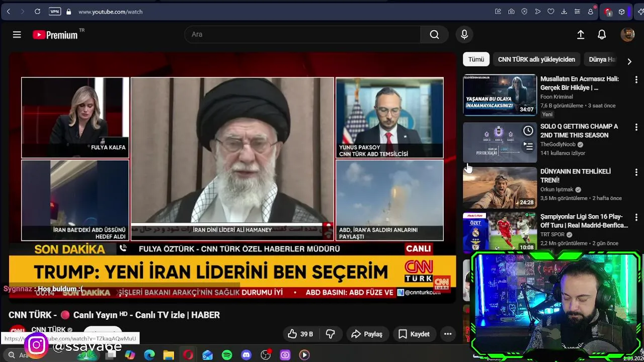Open options menu for Şampiyonlar Ligi video

tap(636, 217)
